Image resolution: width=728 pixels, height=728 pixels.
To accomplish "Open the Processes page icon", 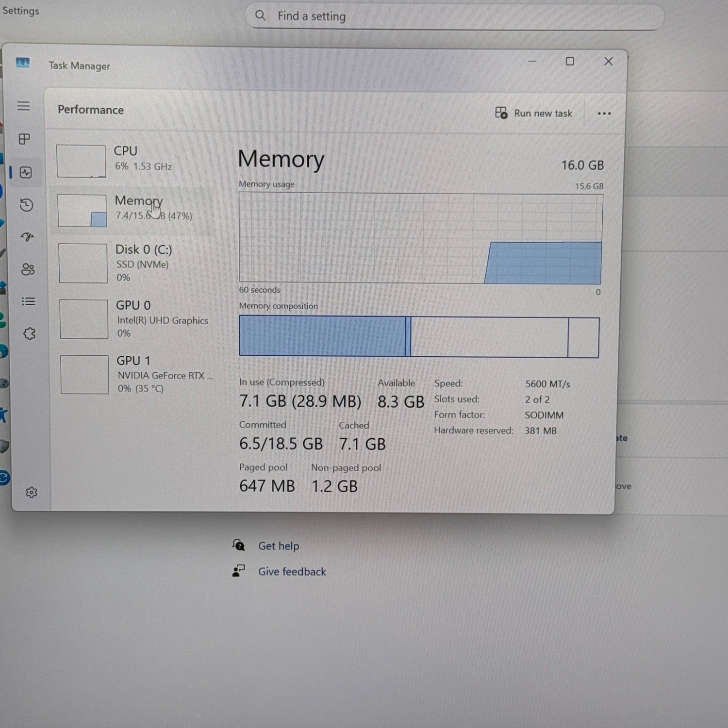I will [x=24, y=139].
